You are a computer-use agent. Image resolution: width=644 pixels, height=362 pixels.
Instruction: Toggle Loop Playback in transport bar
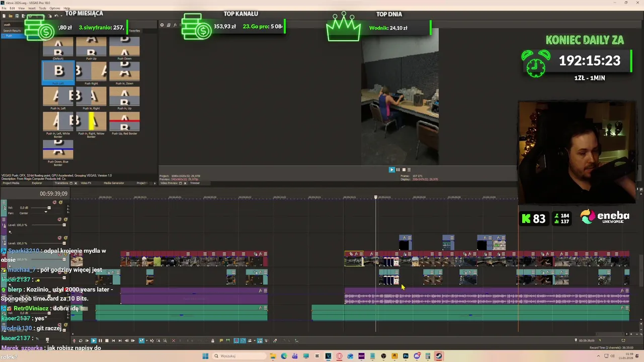(x=80, y=340)
